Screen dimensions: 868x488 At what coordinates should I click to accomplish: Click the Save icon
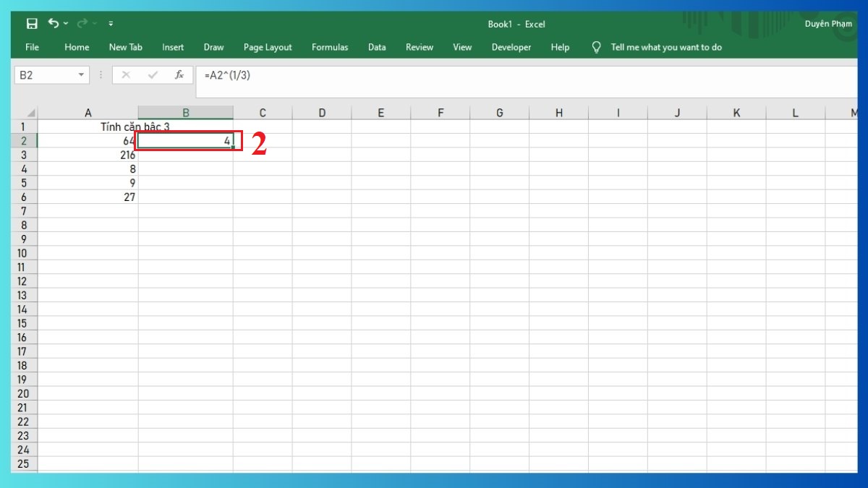point(32,23)
